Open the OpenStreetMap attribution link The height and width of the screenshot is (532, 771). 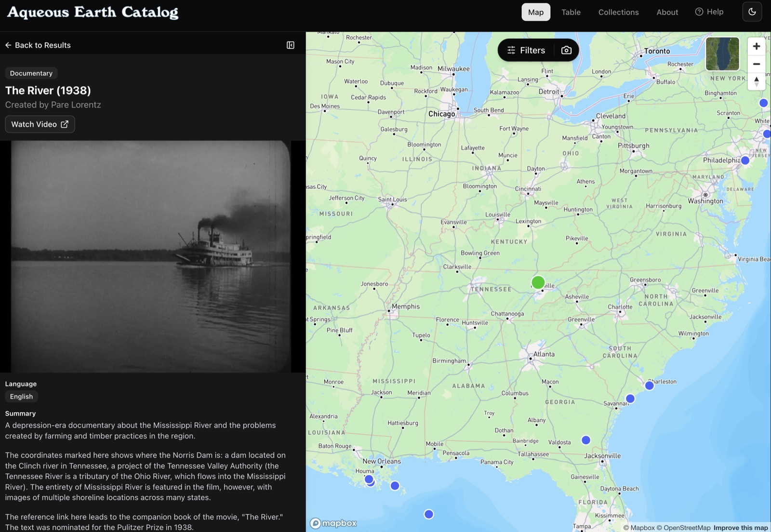pyautogui.click(x=683, y=528)
